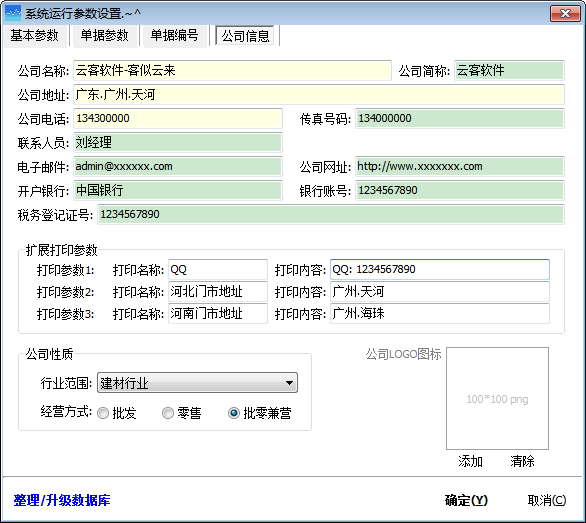Open 整理/升级数据库 link
The image size is (586, 523).
click(62, 500)
